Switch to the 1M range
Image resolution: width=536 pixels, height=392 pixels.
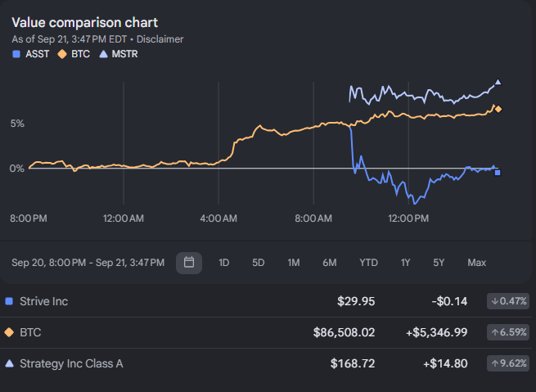click(x=294, y=263)
